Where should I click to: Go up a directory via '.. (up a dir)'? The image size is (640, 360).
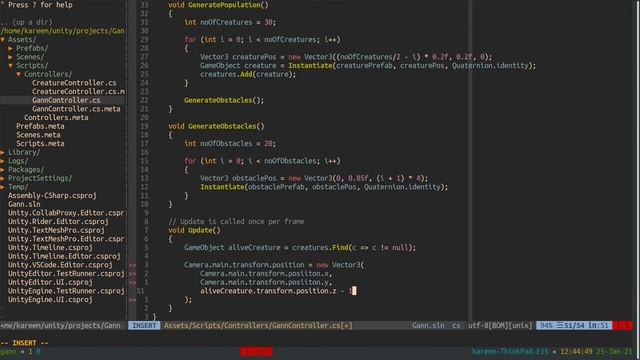point(26,22)
